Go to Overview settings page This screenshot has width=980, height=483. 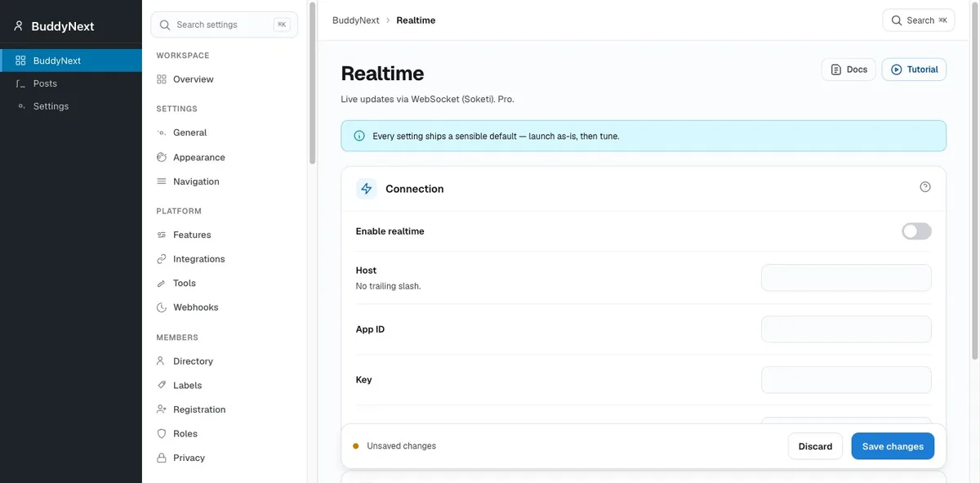225,79
